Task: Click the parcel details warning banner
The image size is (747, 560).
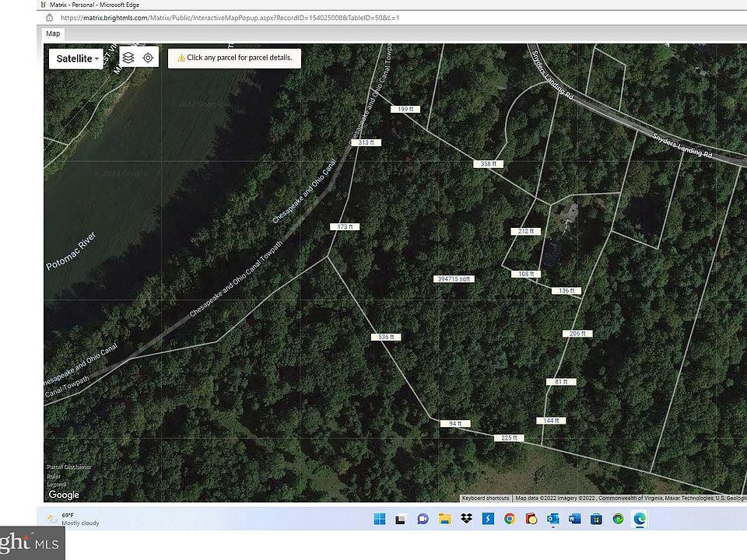Action: [x=234, y=58]
